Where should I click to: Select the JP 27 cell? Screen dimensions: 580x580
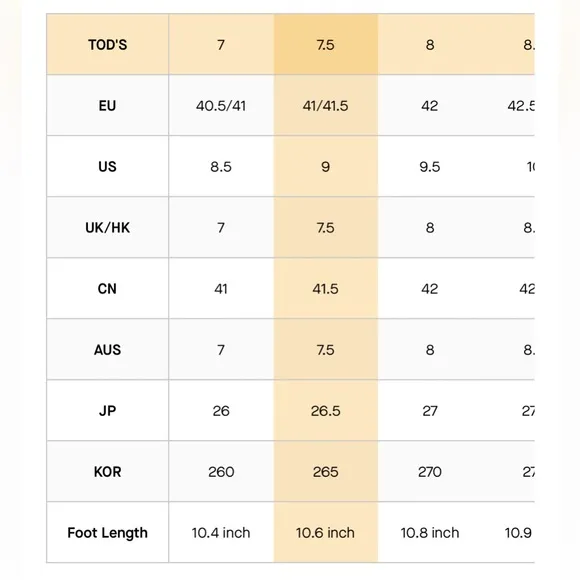point(430,411)
